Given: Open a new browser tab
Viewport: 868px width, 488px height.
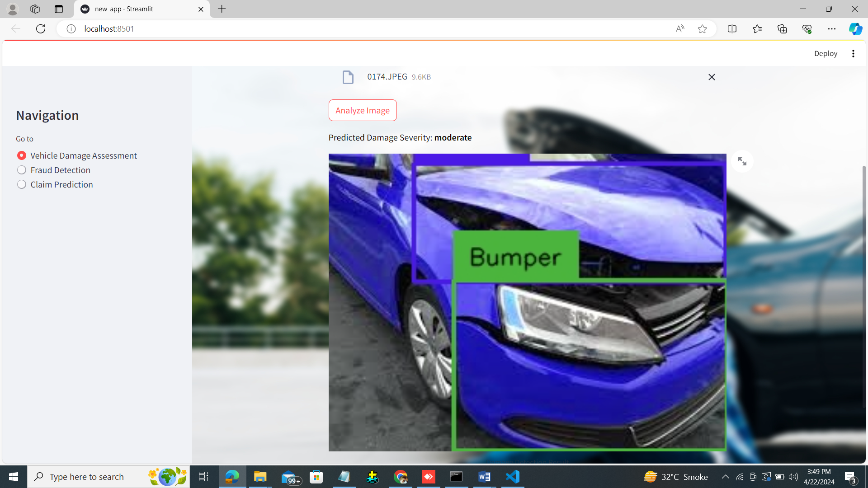Looking at the screenshot, I should pos(222,9).
